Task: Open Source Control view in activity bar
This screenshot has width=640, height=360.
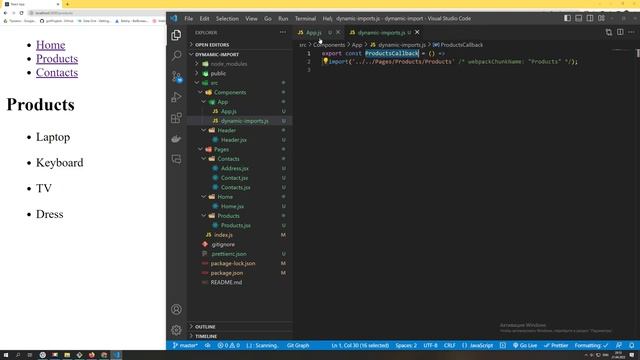Action: point(176,76)
